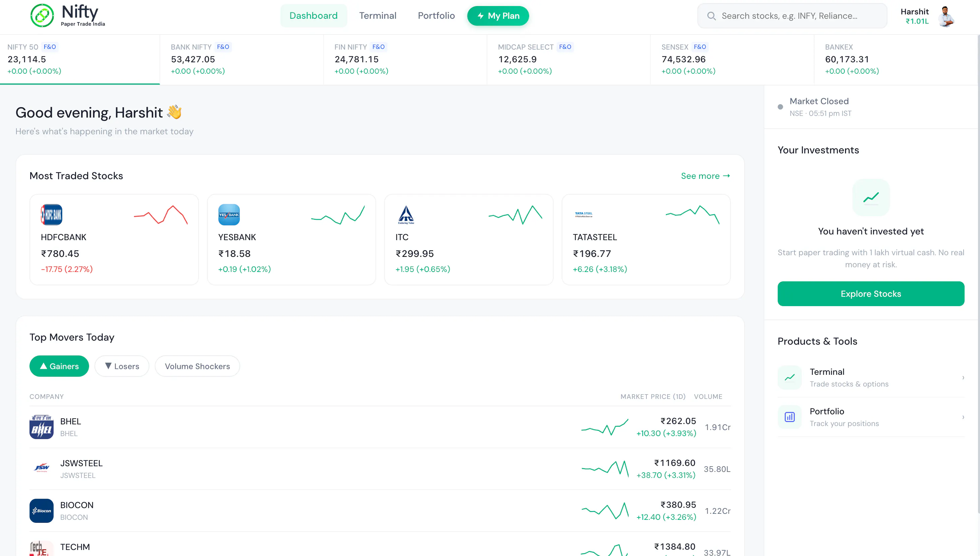
Task: Expand the Portfolio product chevron
Action: pyautogui.click(x=963, y=417)
